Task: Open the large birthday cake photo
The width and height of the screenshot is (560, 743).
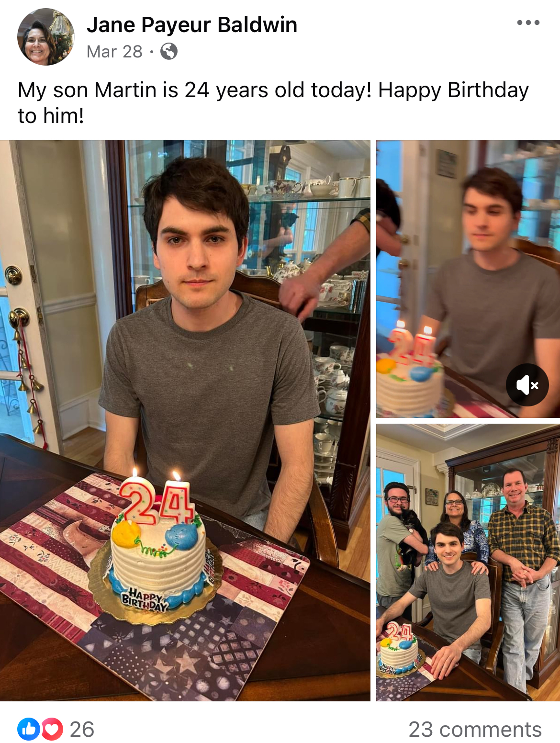Action: point(185,421)
